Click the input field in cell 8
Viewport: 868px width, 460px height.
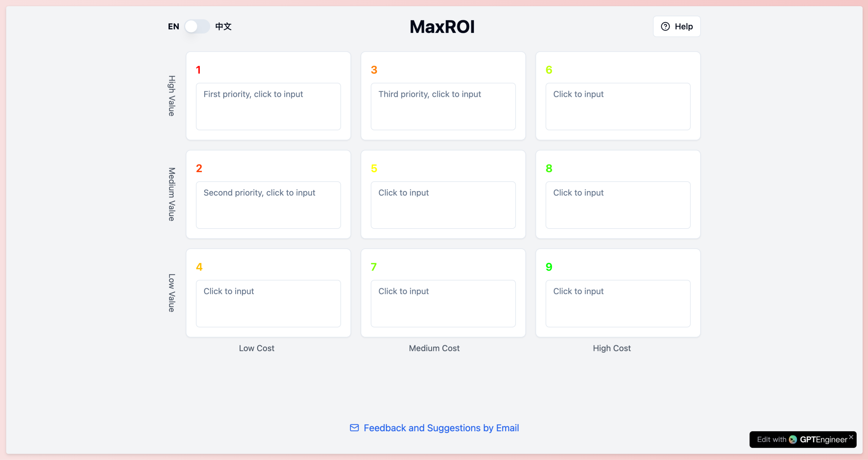[x=618, y=205]
